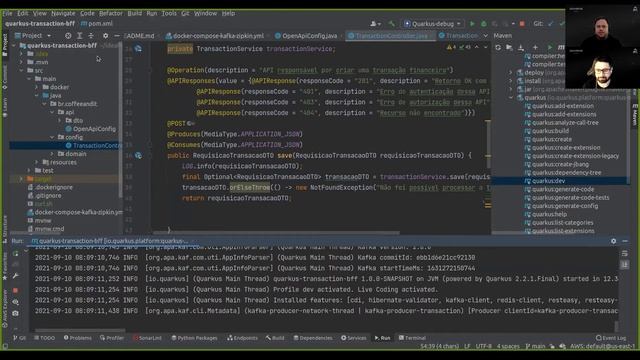This screenshot has height=360, width=640.
Task: Open the SonarLint tool window
Action: (147, 338)
